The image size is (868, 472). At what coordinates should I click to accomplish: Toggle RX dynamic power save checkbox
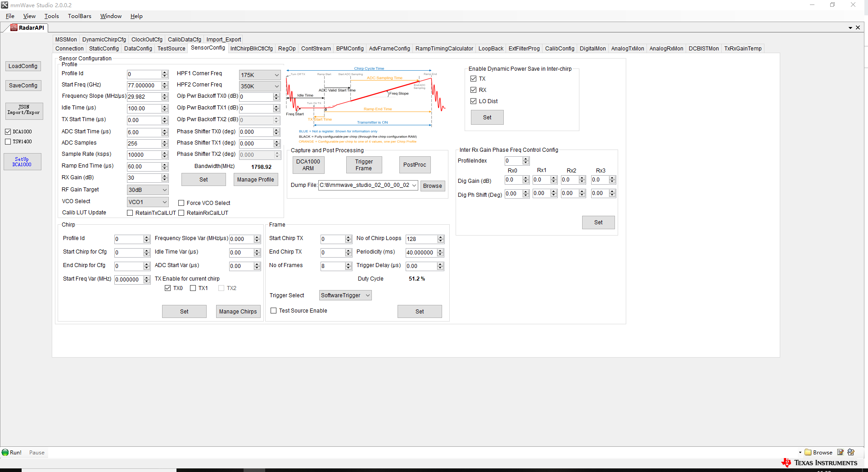(473, 90)
